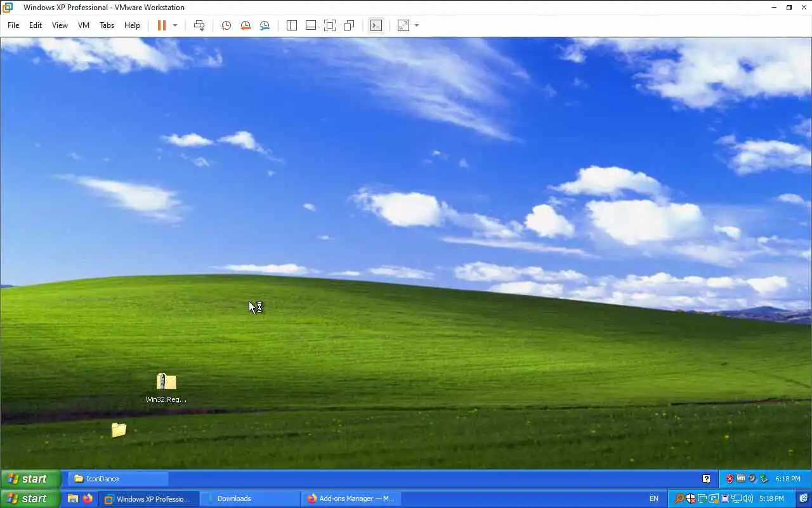Screen dimensions: 812x508
Task: Open the Tabs menu
Action: pyautogui.click(x=107, y=25)
